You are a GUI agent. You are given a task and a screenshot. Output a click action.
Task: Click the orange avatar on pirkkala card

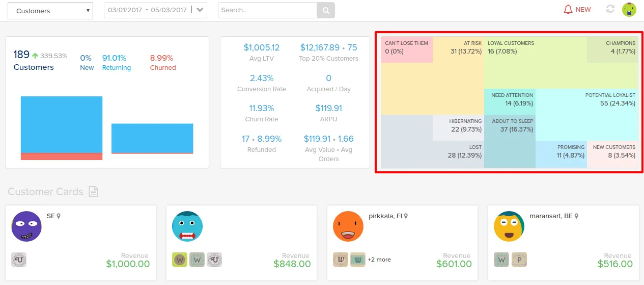(x=348, y=226)
